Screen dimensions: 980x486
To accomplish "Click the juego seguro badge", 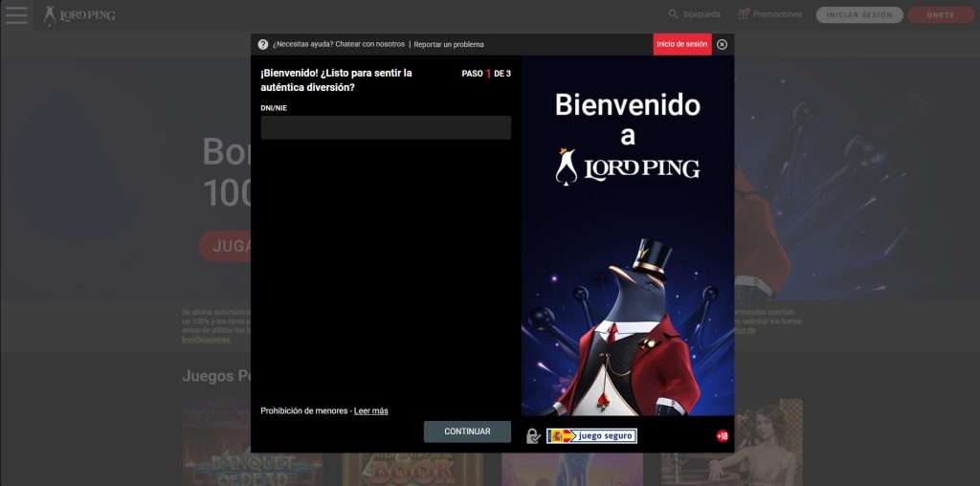I will tap(591, 435).
